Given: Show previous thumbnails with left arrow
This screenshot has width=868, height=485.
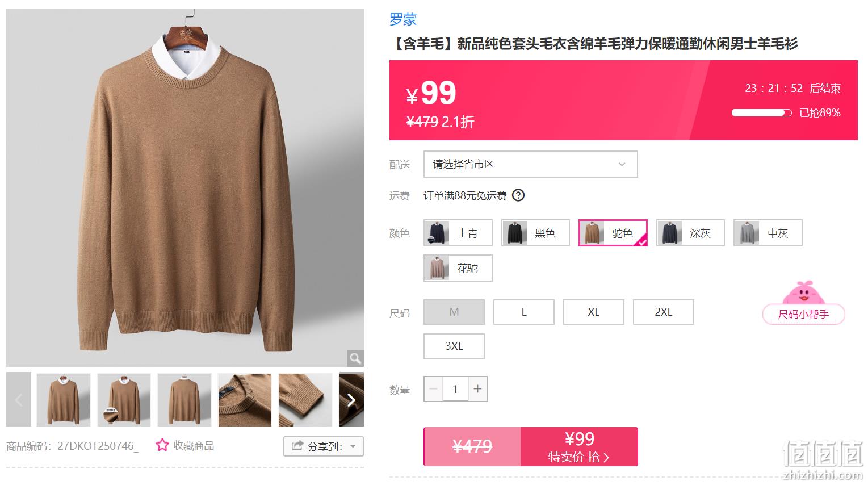Looking at the screenshot, I should [x=19, y=400].
